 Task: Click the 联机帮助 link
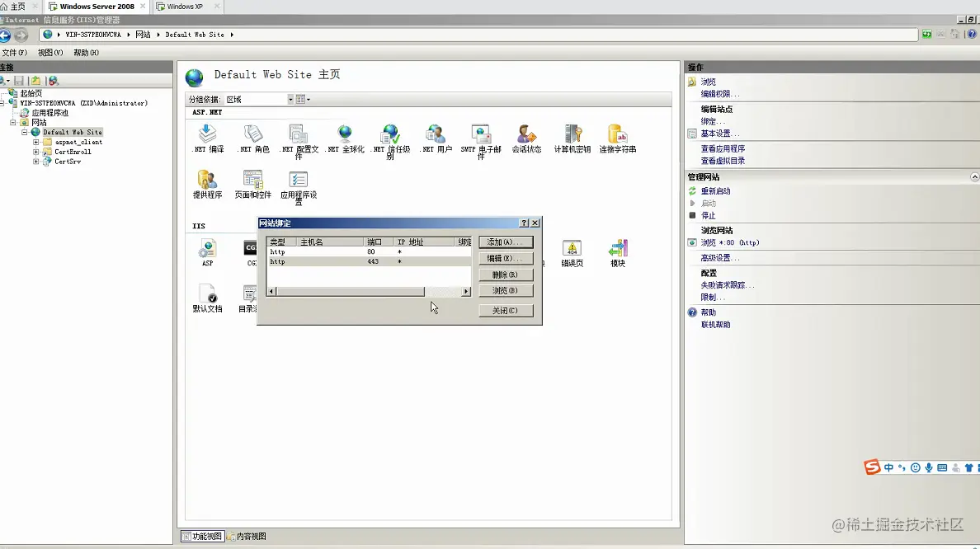point(716,325)
